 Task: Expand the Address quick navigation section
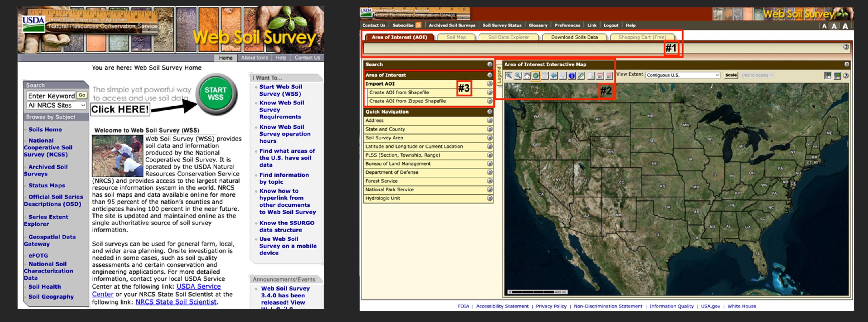(x=489, y=120)
